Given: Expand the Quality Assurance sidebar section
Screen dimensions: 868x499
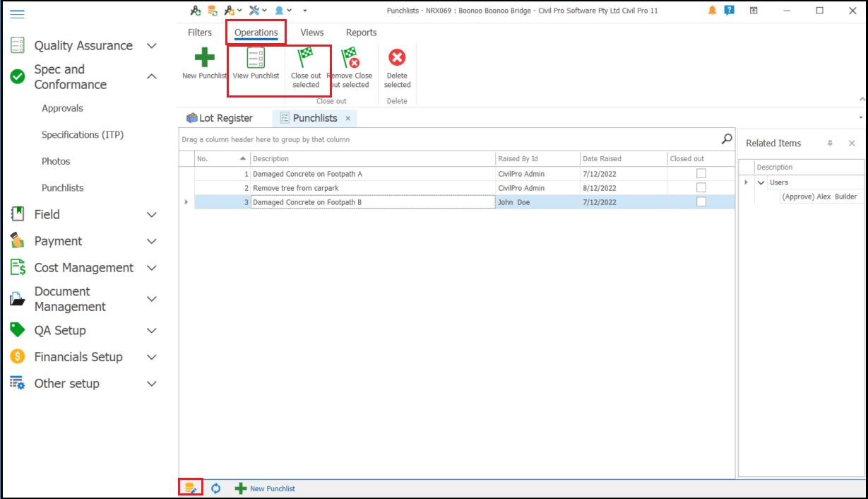Looking at the screenshot, I should pyautogui.click(x=151, y=46).
